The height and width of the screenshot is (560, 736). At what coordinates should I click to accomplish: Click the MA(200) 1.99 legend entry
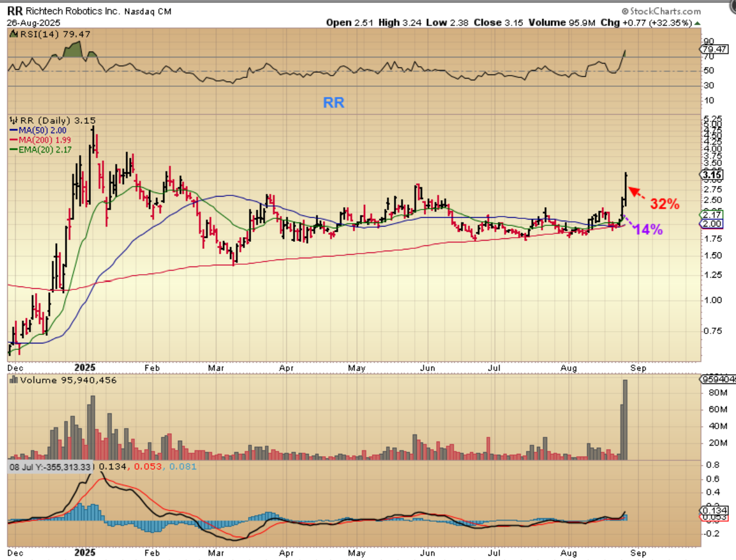[x=45, y=140]
